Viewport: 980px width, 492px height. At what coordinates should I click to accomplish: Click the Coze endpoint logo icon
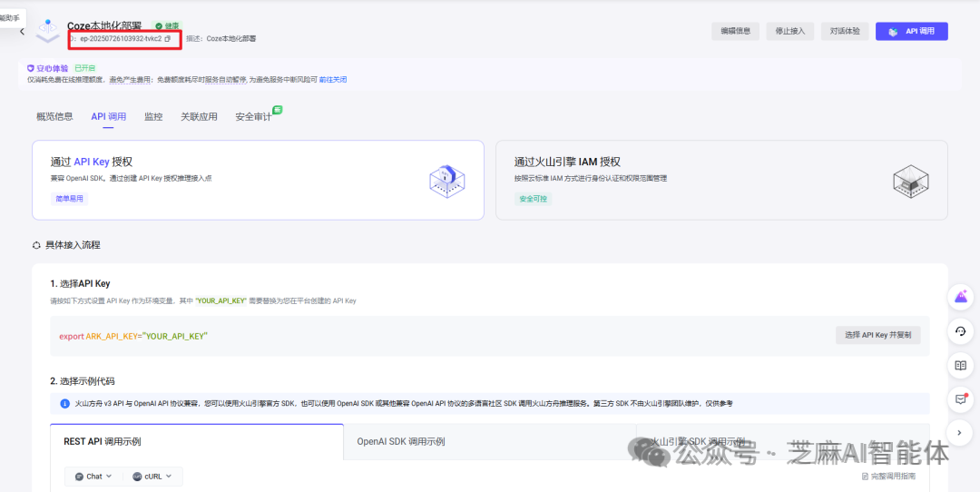[x=47, y=31]
